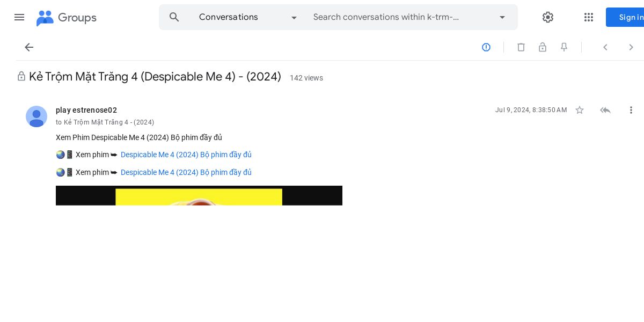The image size is (644, 322).
Task: Click the Google Groups logo
Action: point(67,18)
